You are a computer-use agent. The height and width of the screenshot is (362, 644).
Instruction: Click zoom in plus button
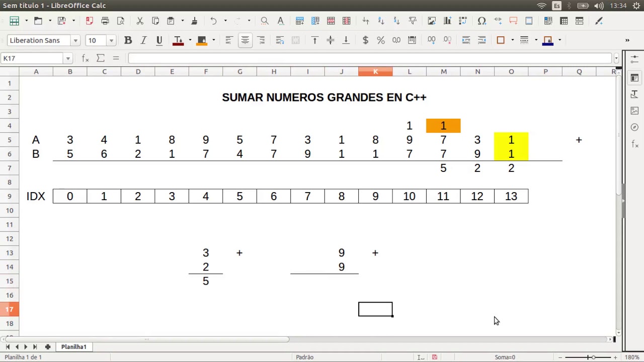point(615,357)
